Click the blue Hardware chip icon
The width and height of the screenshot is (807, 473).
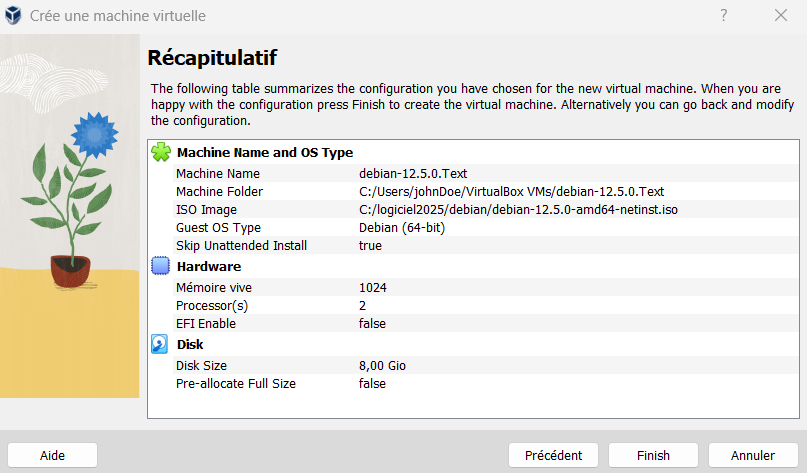click(x=160, y=266)
